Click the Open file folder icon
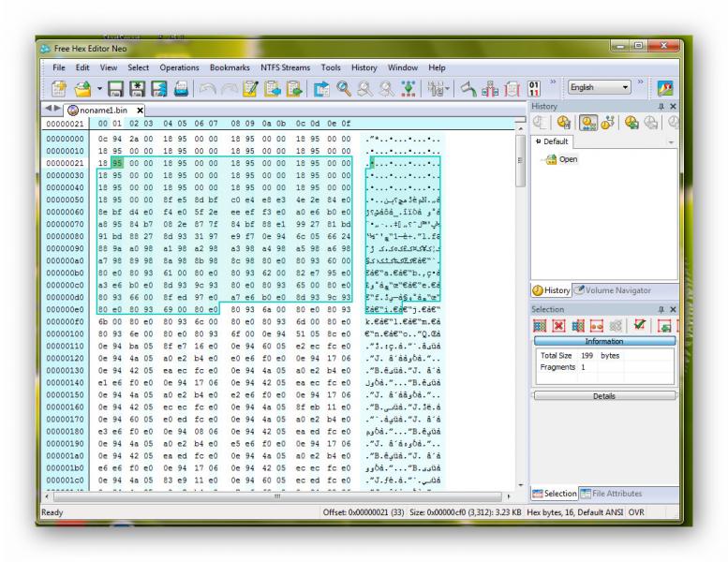The height and width of the screenshot is (562, 728). click(83, 88)
